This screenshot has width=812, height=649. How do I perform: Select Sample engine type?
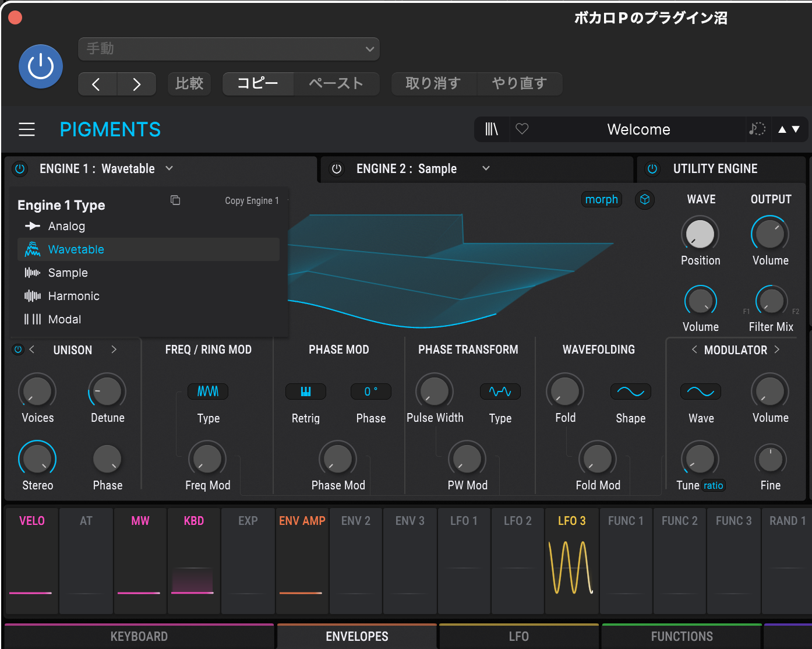[149, 273]
